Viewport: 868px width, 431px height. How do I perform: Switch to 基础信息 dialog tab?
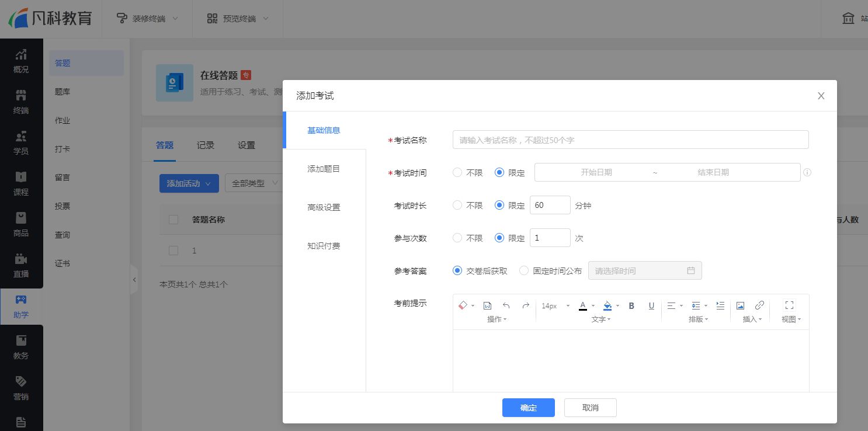pyautogui.click(x=324, y=130)
